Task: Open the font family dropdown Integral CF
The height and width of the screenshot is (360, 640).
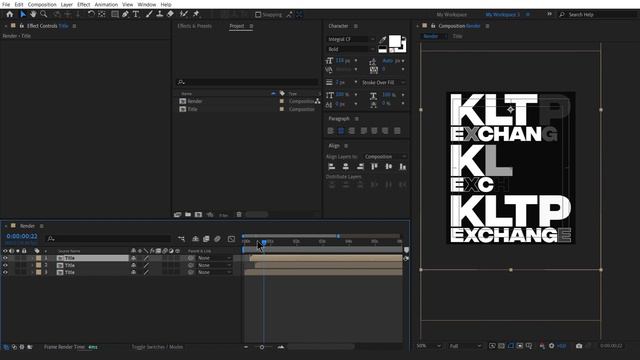Action: pyautogui.click(x=351, y=39)
